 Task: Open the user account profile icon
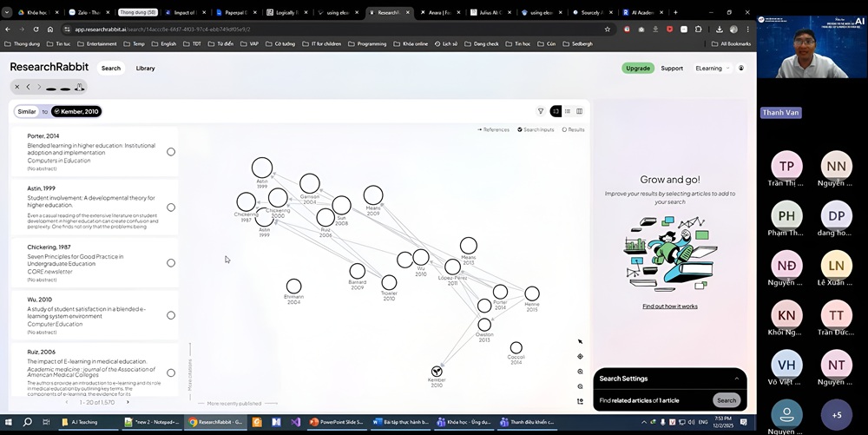pos(741,68)
